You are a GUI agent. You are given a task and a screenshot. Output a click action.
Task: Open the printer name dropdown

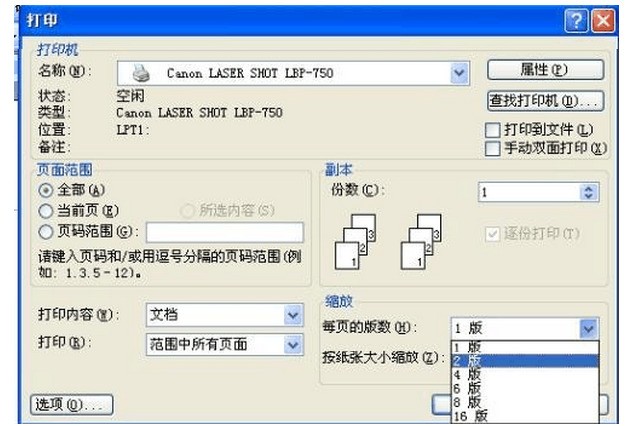click(x=459, y=73)
